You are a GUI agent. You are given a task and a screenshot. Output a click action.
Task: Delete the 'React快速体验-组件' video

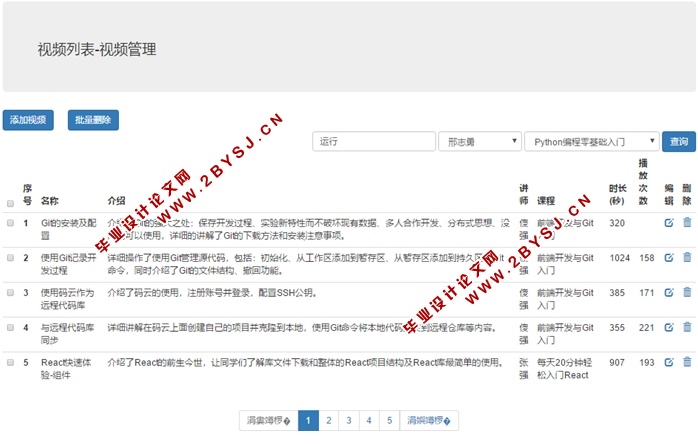pyautogui.click(x=687, y=362)
